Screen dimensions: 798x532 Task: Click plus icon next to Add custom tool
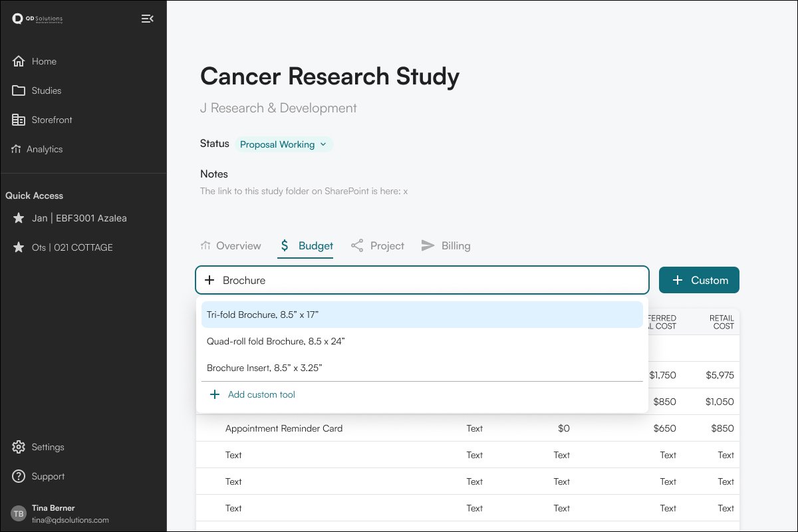click(x=215, y=394)
